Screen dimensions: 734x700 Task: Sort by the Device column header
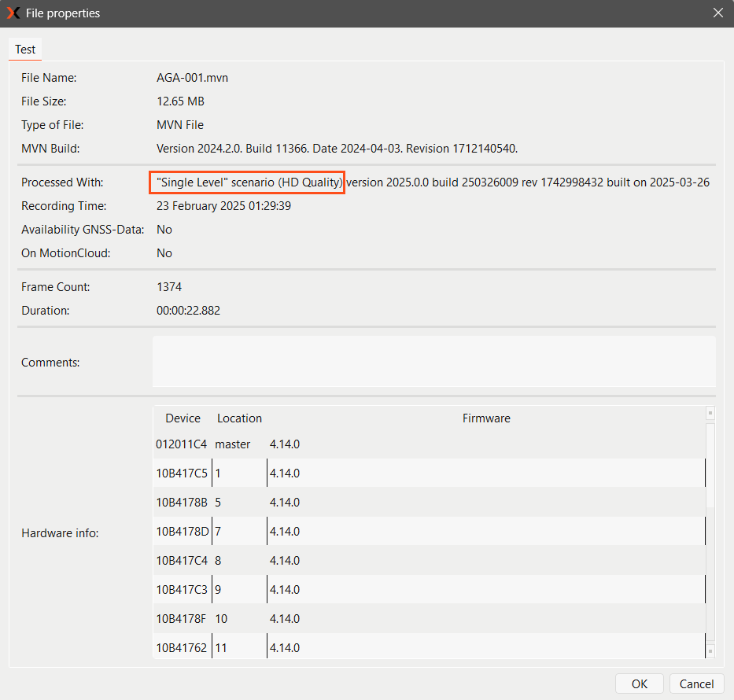(x=183, y=418)
